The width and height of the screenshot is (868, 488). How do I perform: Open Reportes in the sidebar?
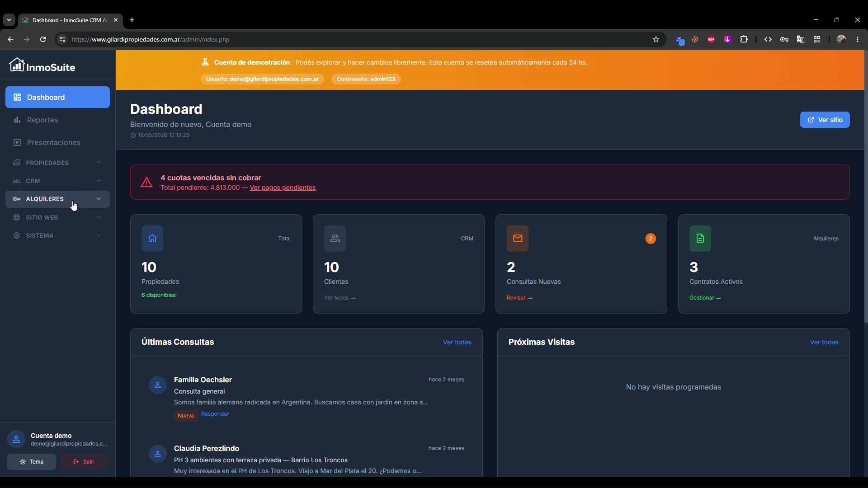tap(57, 120)
